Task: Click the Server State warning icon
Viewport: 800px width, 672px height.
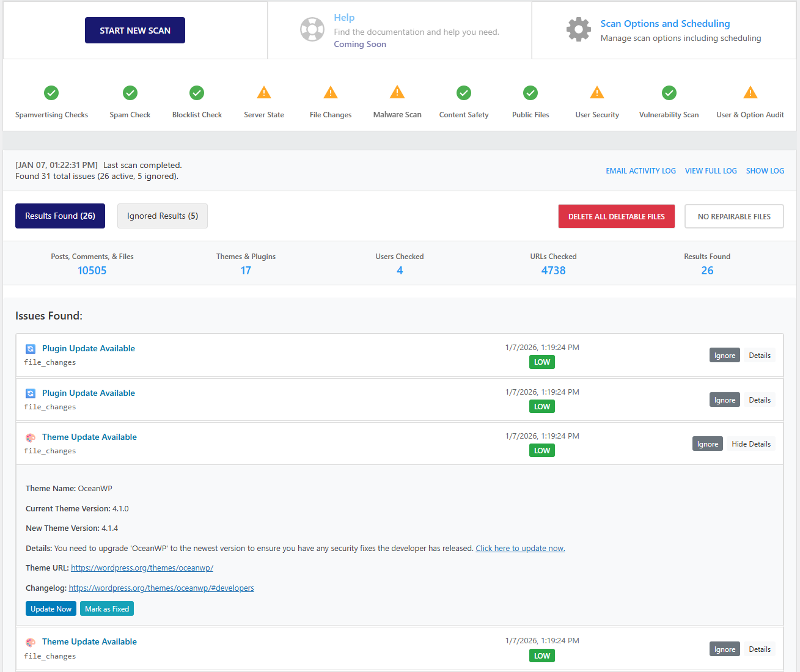Action: [264, 93]
